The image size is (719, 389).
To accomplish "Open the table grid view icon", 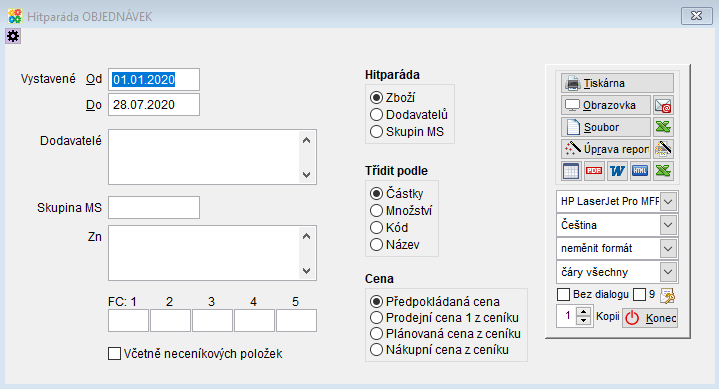I will [571, 171].
